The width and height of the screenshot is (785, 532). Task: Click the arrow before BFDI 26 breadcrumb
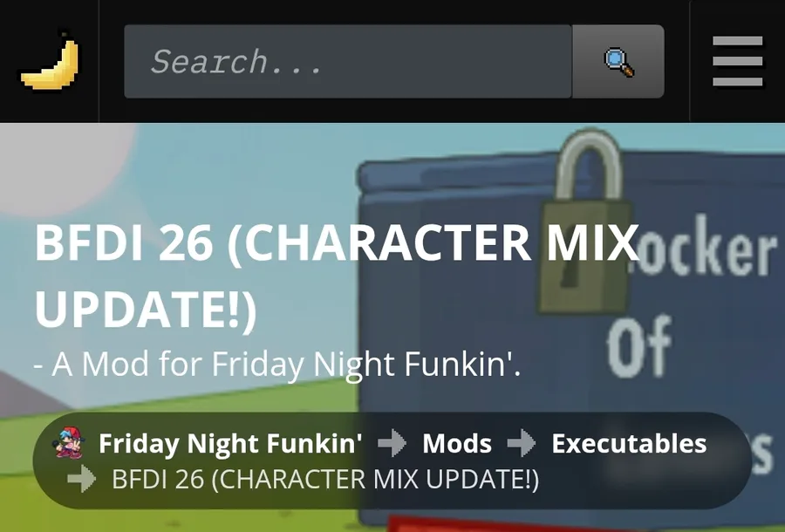point(82,479)
